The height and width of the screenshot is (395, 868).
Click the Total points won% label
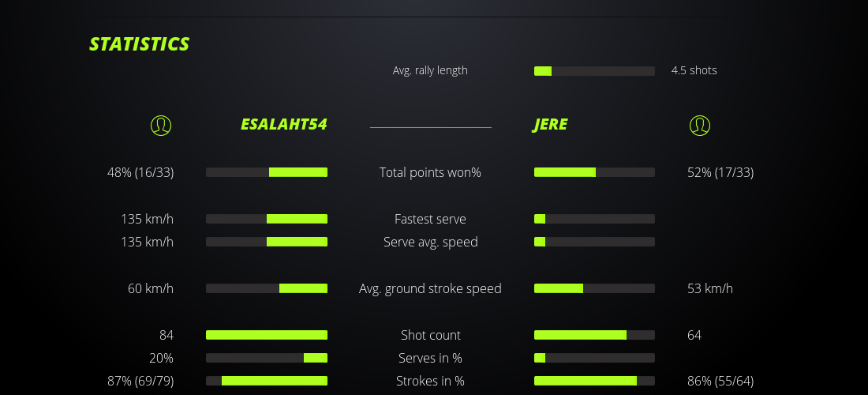430,172
